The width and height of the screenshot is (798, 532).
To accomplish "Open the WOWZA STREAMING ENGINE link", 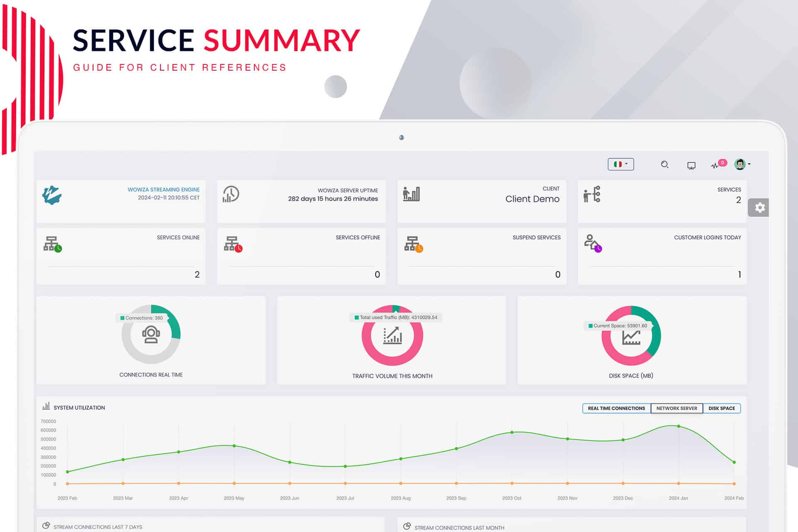I will (163, 190).
